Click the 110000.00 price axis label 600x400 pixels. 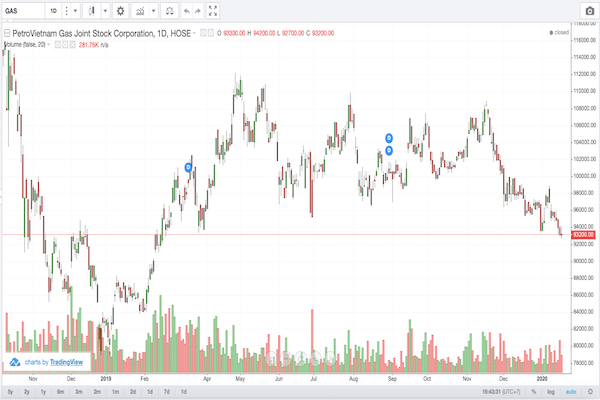point(584,91)
